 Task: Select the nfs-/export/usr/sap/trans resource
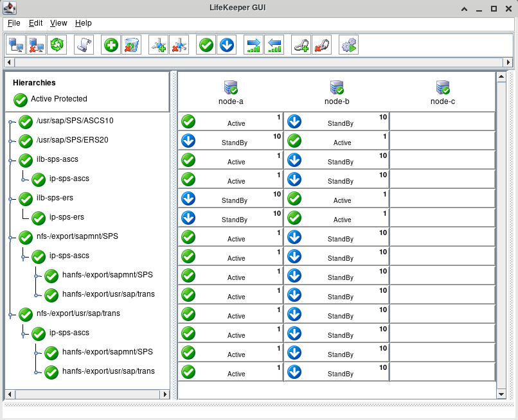(x=78, y=313)
